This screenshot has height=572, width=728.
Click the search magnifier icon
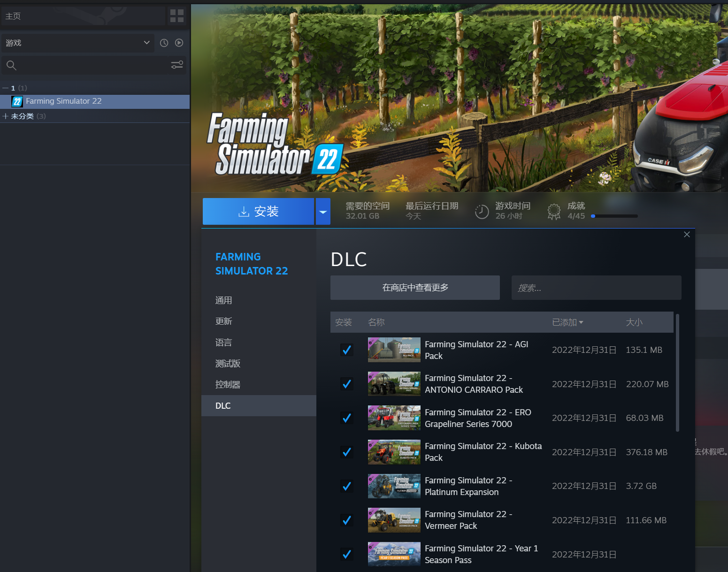(x=12, y=65)
